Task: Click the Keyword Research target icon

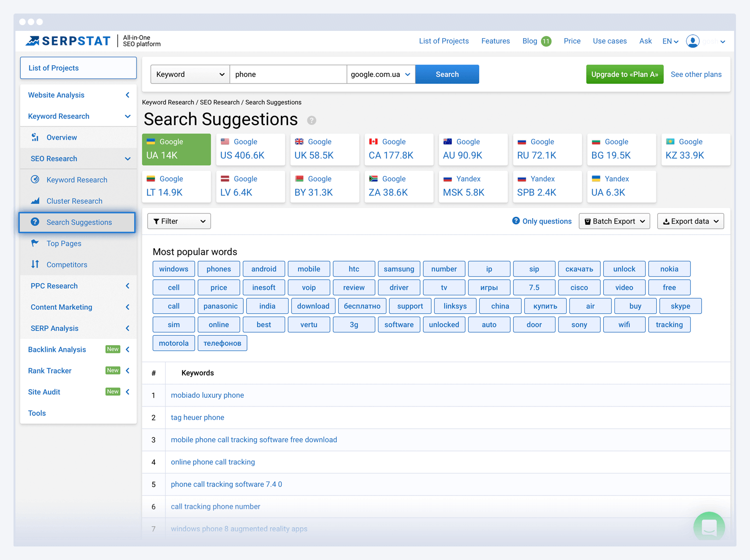Action: [35, 180]
